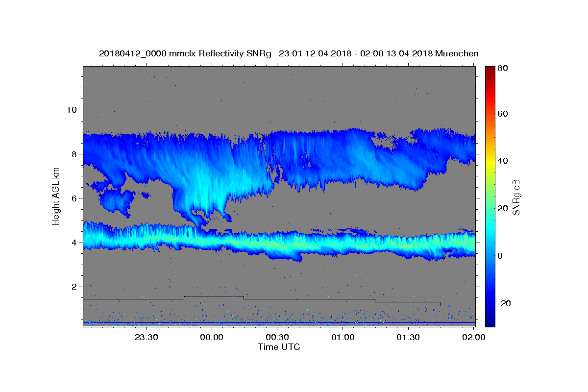The width and height of the screenshot is (588, 392).
Task: Click the plot title text about Reflectivity SNRg
Action: 289,53
